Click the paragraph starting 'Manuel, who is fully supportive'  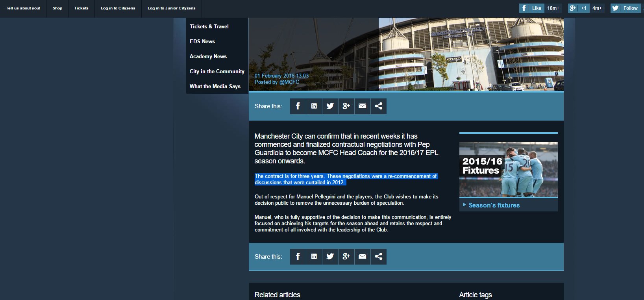click(x=353, y=224)
